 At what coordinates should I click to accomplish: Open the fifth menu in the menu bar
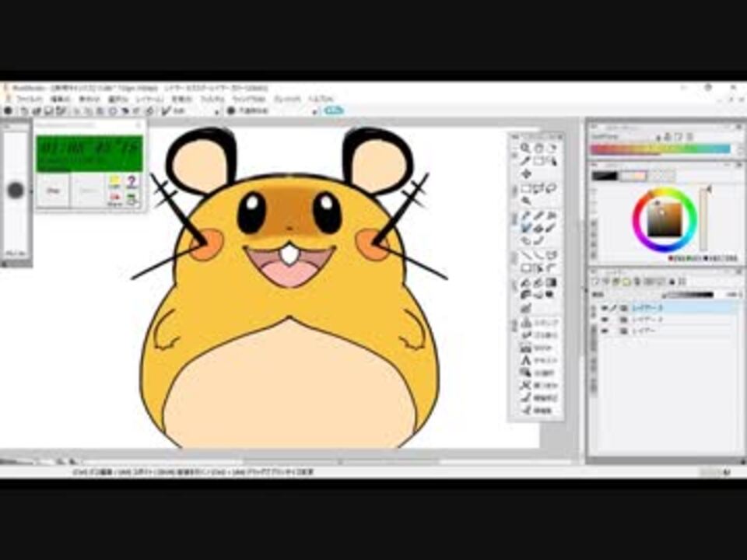point(149,99)
